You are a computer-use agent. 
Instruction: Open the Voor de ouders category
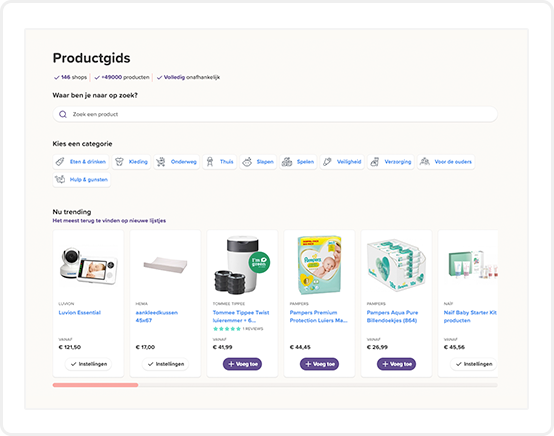coord(446,162)
